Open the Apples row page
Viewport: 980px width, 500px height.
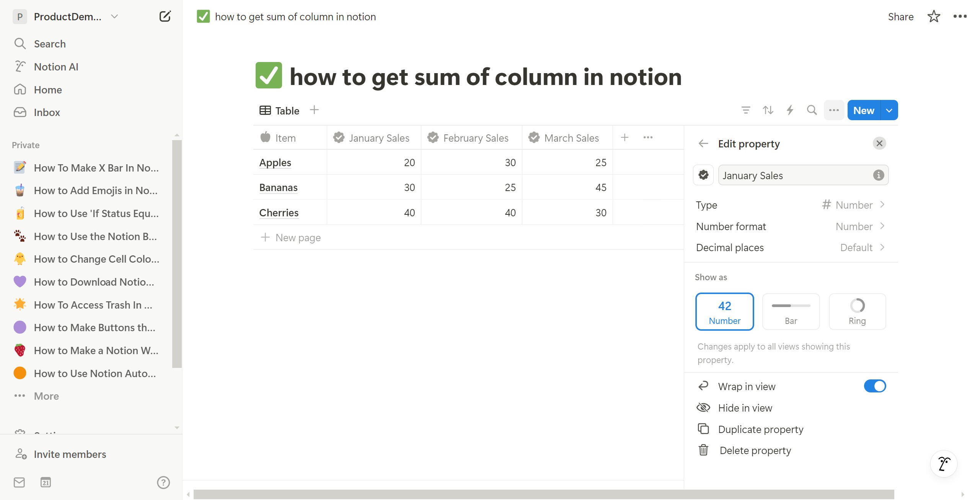(x=275, y=163)
